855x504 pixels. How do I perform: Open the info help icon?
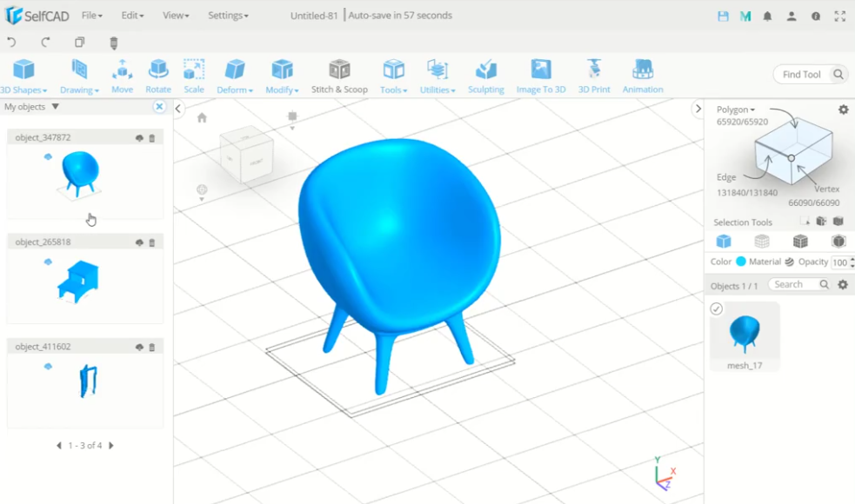click(816, 16)
